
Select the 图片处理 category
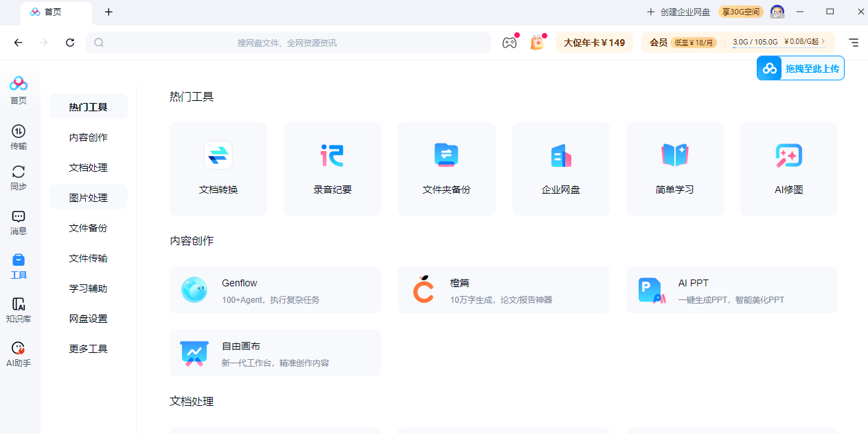pyautogui.click(x=88, y=198)
